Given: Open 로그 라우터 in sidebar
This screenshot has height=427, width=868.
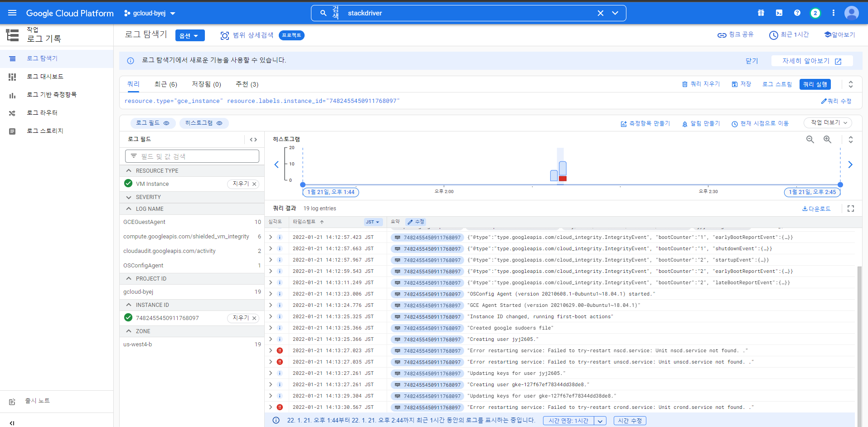Looking at the screenshot, I should click(x=57, y=113).
